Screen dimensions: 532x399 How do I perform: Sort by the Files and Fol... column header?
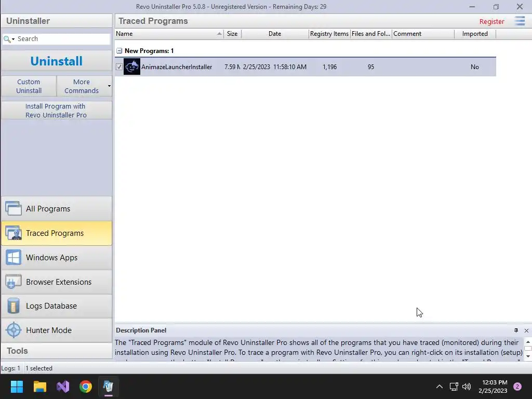371,34
